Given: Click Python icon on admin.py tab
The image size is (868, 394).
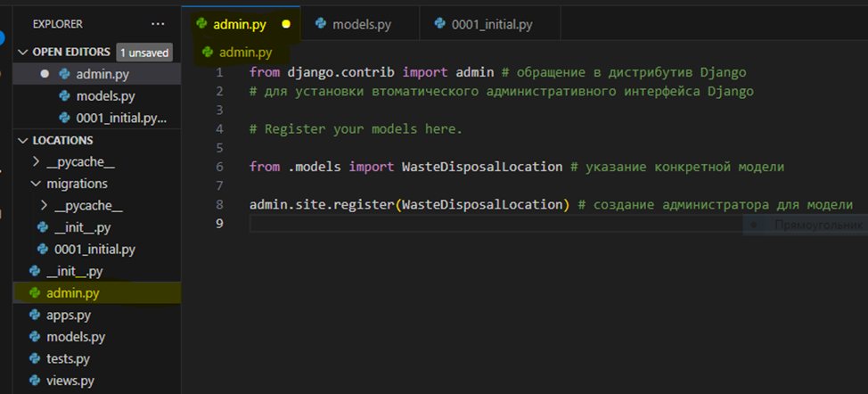Looking at the screenshot, I should tap(201, 24).
